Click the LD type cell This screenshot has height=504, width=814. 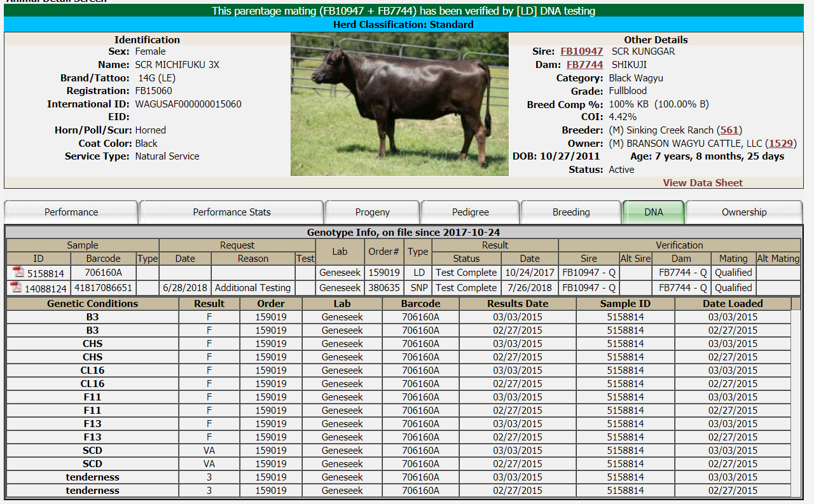coord(418,273)
